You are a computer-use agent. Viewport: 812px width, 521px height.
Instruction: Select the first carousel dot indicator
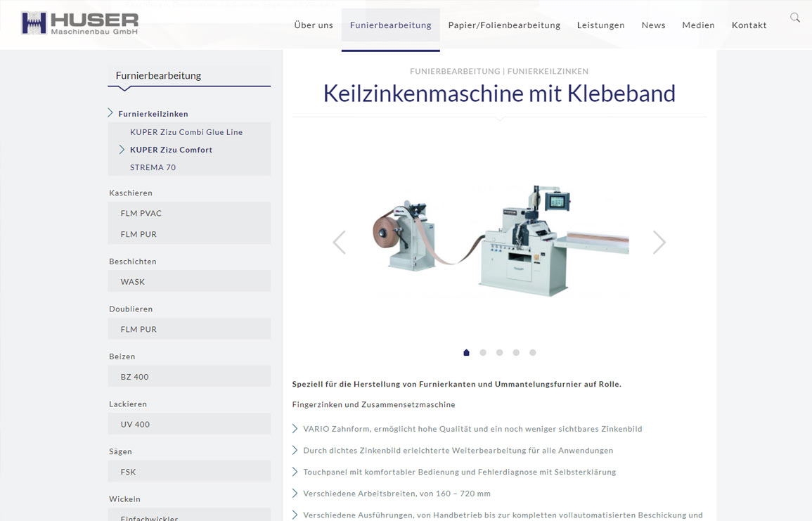point(466,353)
